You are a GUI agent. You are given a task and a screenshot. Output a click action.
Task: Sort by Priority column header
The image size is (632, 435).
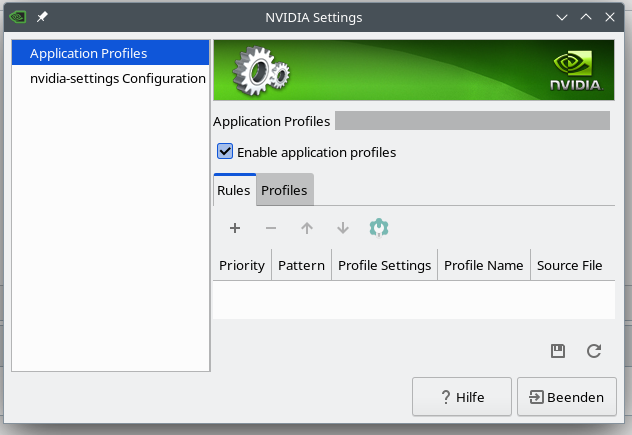click(242, 265)
